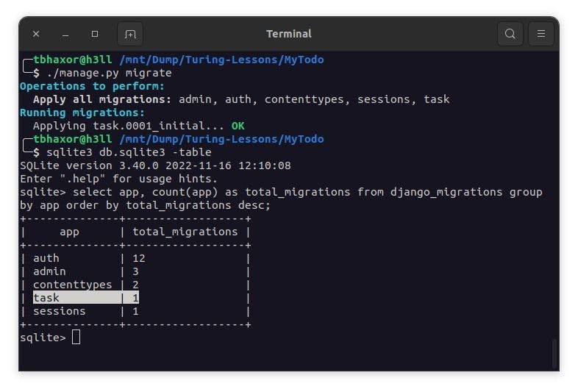Open a new terminal tab
The image size is (578, 392).
tap(130, 34)
